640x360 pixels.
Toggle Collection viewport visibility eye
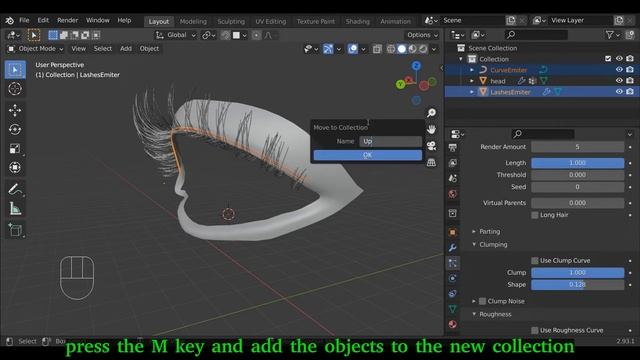click(x=619, y=59)
